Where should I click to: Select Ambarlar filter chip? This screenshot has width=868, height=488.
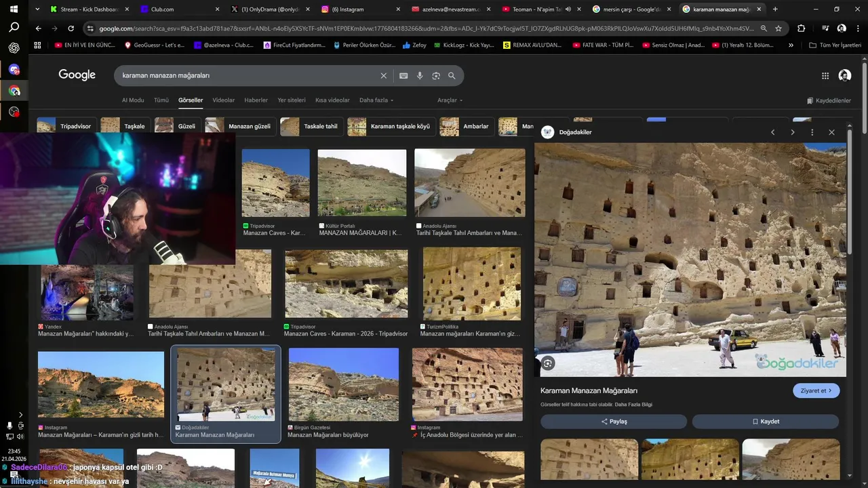(x=467, y=126)
